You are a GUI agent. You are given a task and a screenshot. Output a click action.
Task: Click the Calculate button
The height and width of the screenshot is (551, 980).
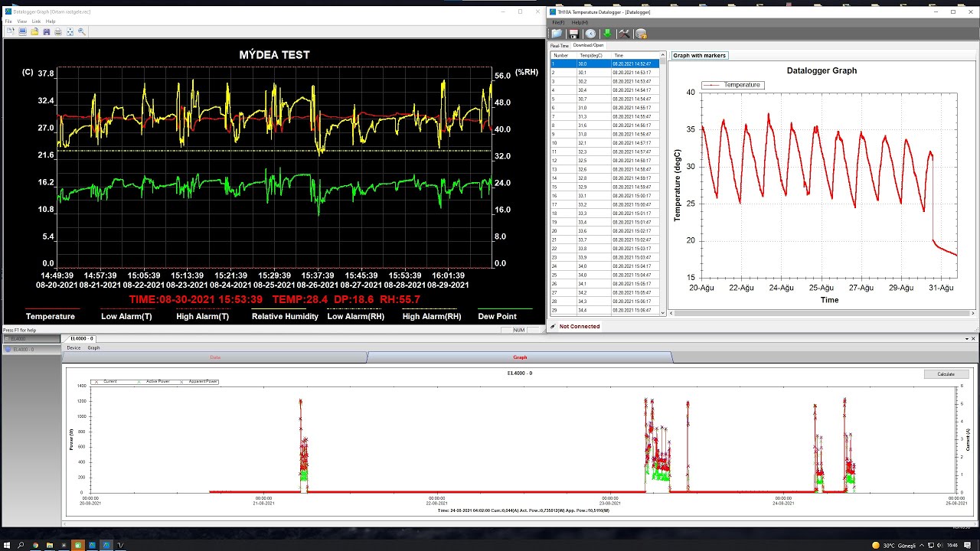(x=946, y=374)
